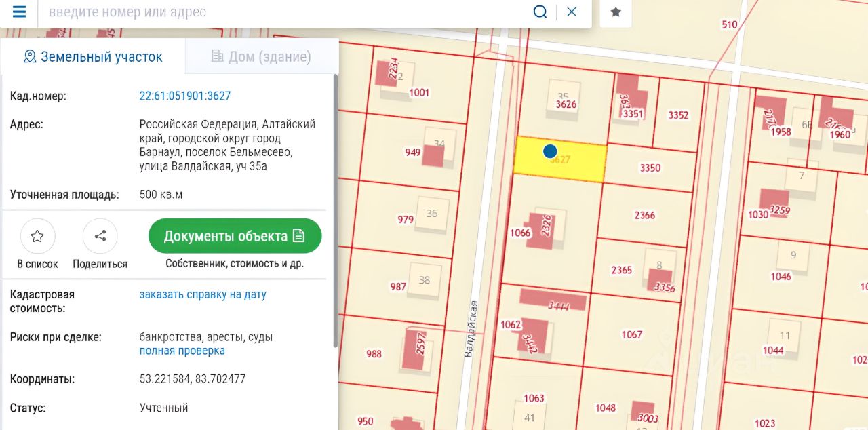Image resolution: width=868 pixels, height=430 pixels.
Task: Select parcel 949 label
Action: tap(413, 153)
